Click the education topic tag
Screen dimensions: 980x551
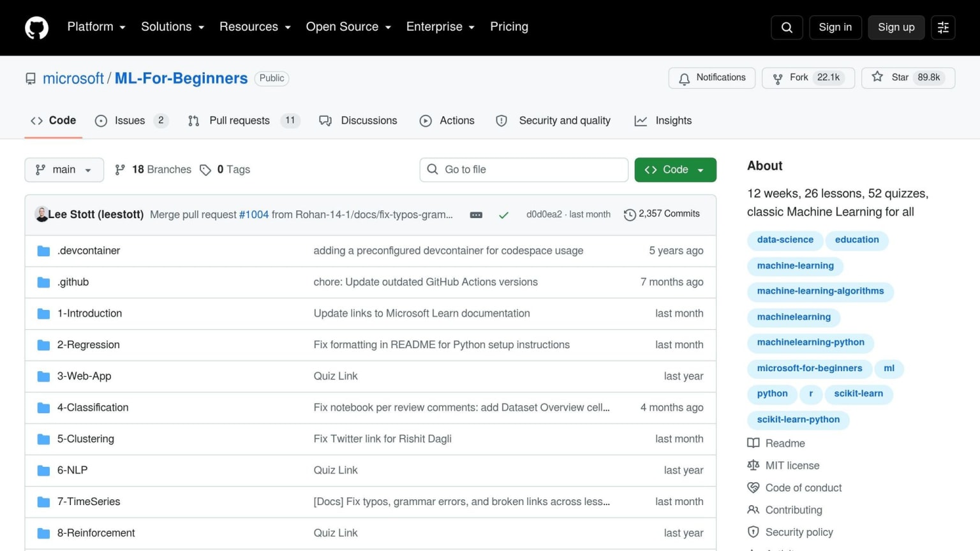[857, 240]
